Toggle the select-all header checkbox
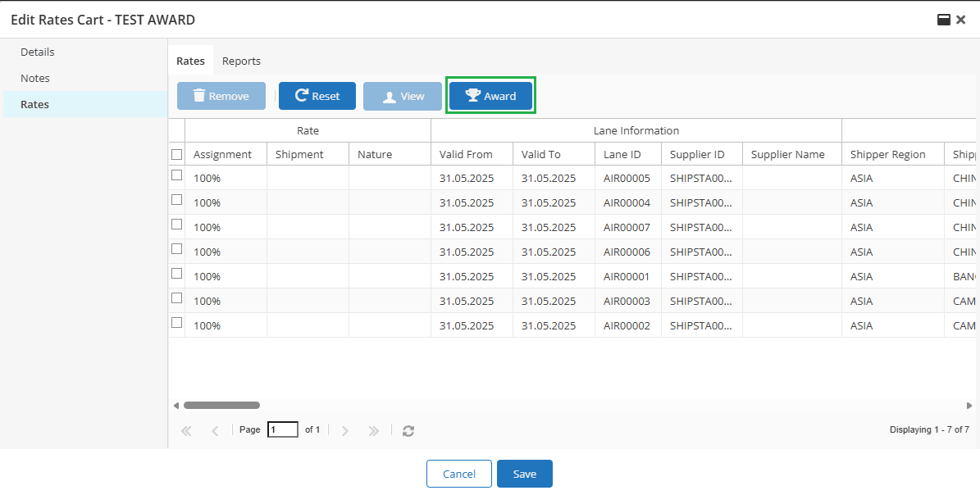The height and width of the screenshot is (495, 980). pyautogui.click(x=177, y=154)
